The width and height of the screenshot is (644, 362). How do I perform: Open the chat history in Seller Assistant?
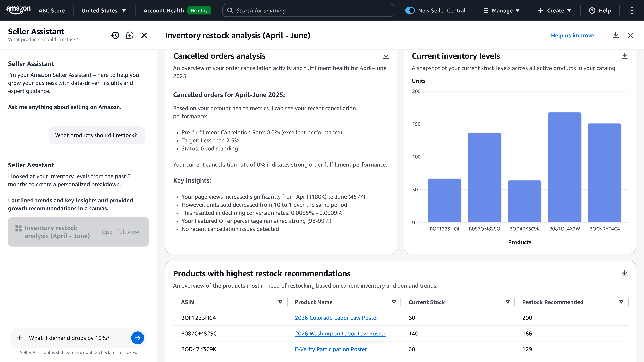pos(115,35)
